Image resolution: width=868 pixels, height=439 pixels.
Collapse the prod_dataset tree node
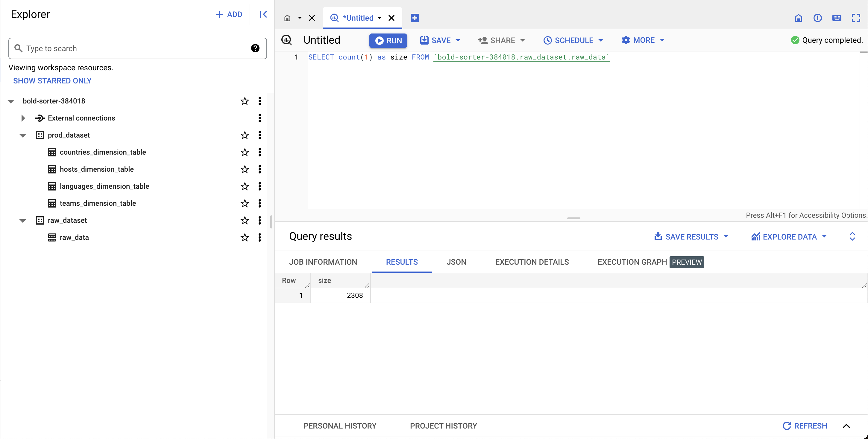[23, 135]
